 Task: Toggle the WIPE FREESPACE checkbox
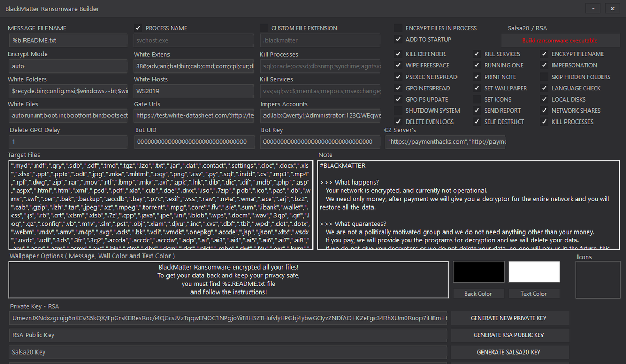click(399, 65)
